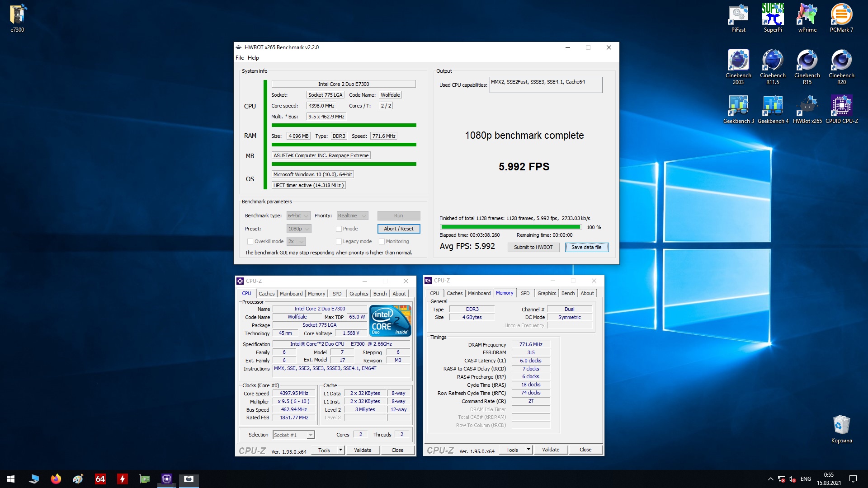This screenshot has width=868, height=488.
Task: Open About tab in right CPU-Z window
Action: 587,293
